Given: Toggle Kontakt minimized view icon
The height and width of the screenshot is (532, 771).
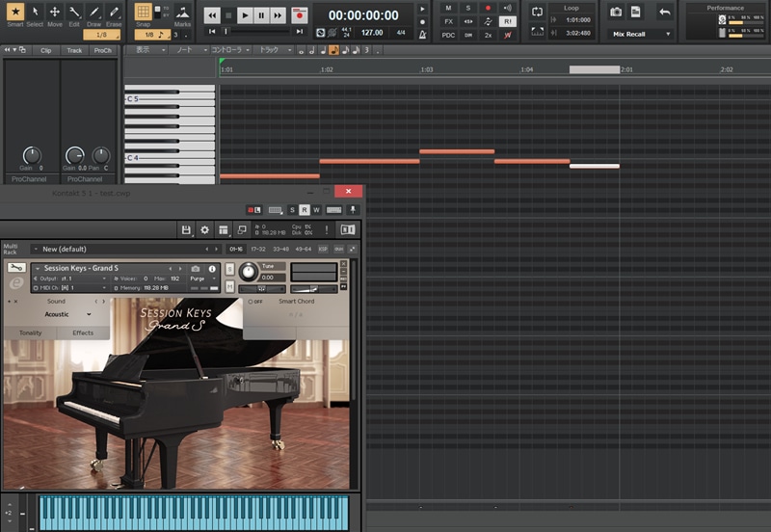Looking at the screenshot, I should (242, 229).
